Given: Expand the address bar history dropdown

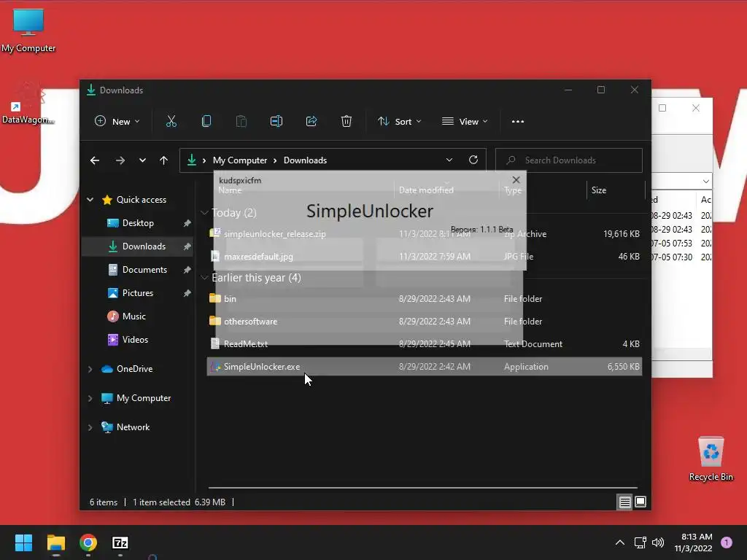Looking at the screenshot, I should click(449, 160).
